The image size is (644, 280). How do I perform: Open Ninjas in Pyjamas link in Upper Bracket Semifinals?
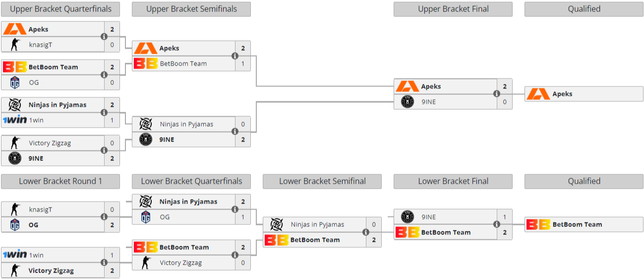pos(186,124)
